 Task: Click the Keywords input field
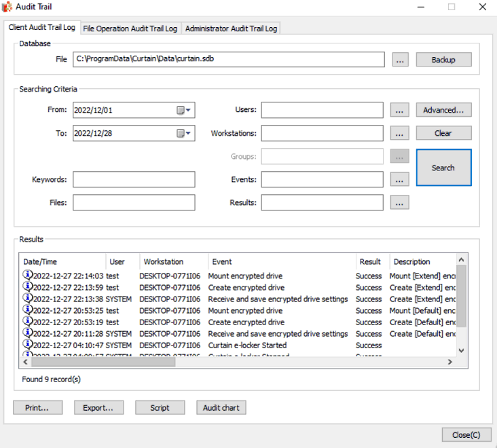[x=134, y=179]
